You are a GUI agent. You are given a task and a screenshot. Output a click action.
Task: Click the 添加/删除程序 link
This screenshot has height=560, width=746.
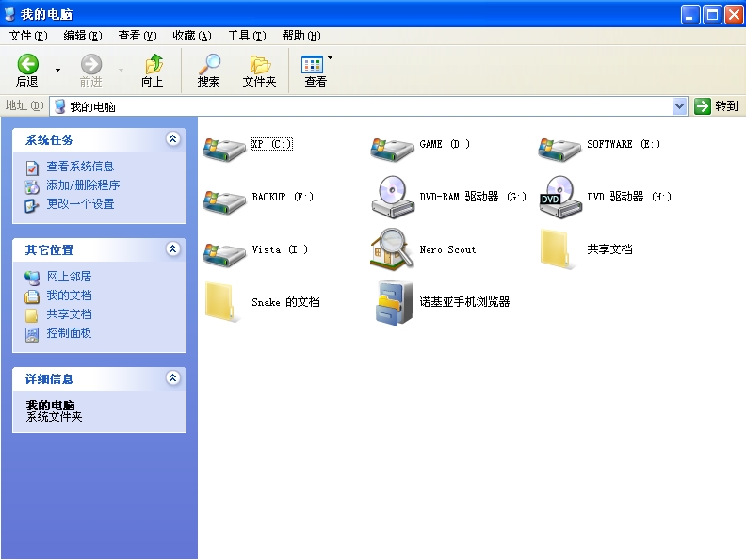[83, 185]
